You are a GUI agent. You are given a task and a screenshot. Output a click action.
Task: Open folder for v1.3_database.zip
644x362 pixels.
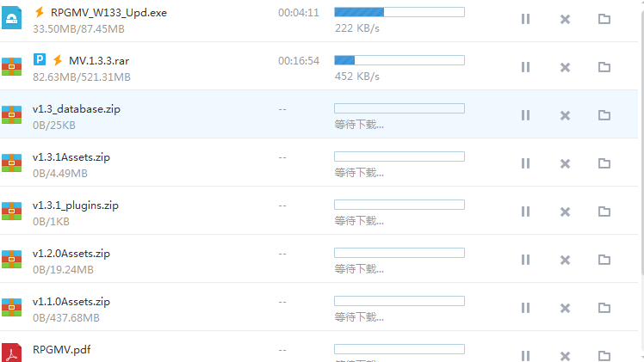[x=604, y=115]
